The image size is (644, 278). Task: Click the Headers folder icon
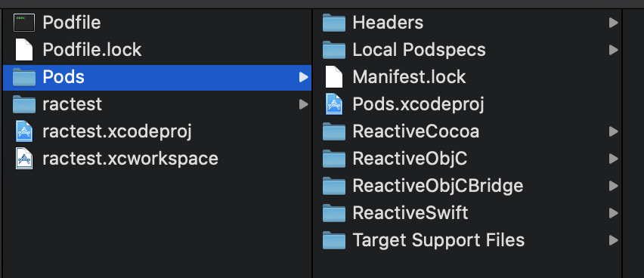pyautogui.click(x=334, y=23)
